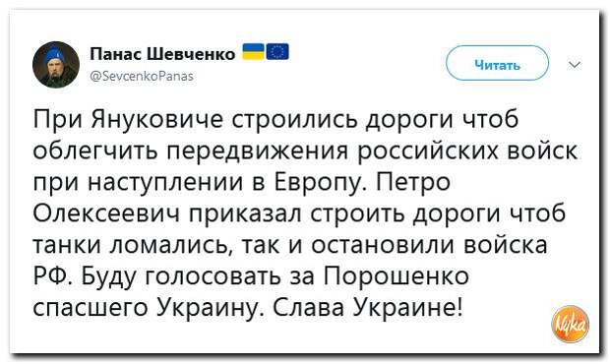
Task: Click the word спасшего in the last line
Action: pyautogui.click(x=91, y=309)
